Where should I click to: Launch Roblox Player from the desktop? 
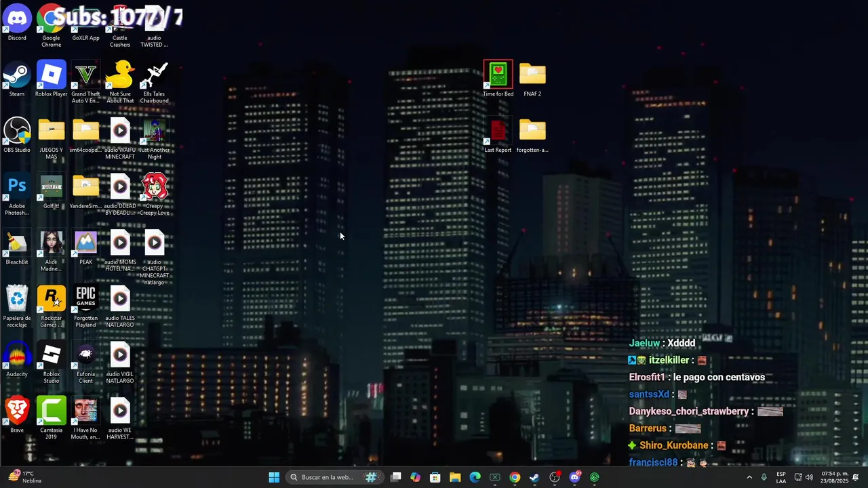point(51,79)
